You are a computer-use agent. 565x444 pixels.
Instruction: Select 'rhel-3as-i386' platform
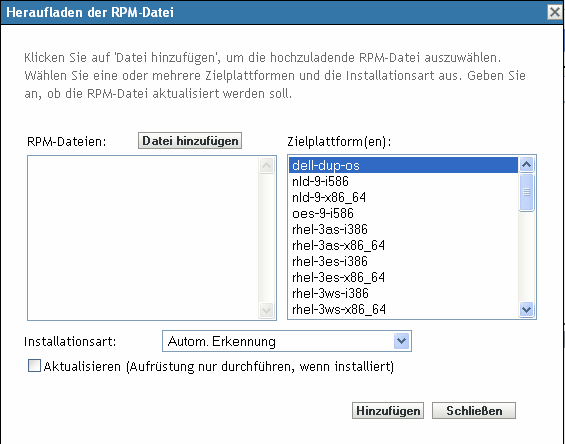pos(403,229)
